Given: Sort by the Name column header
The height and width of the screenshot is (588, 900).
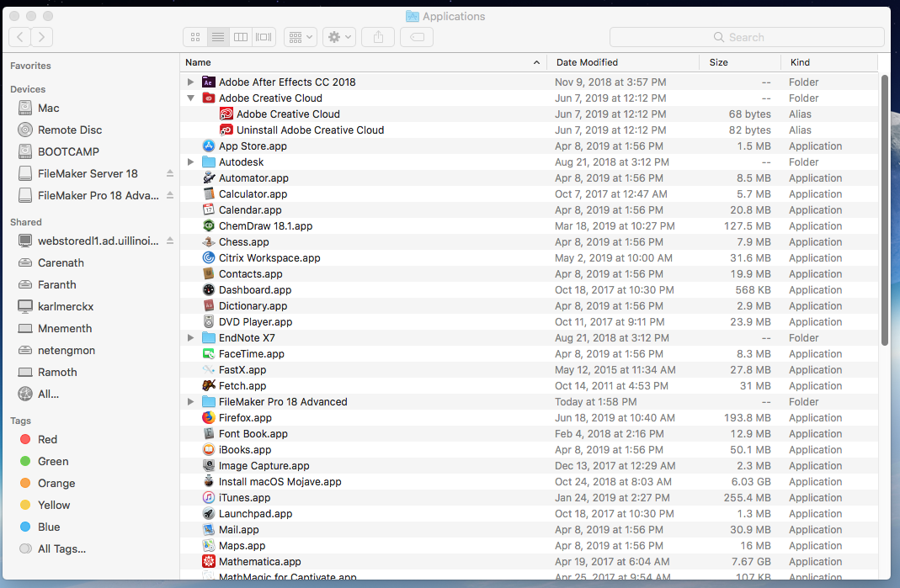Looking at the screenshot, I should [363, 62].
